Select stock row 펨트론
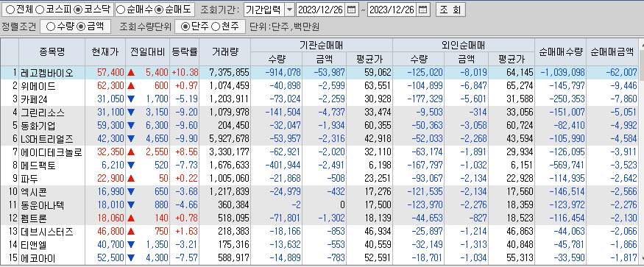 coord(319,218)
